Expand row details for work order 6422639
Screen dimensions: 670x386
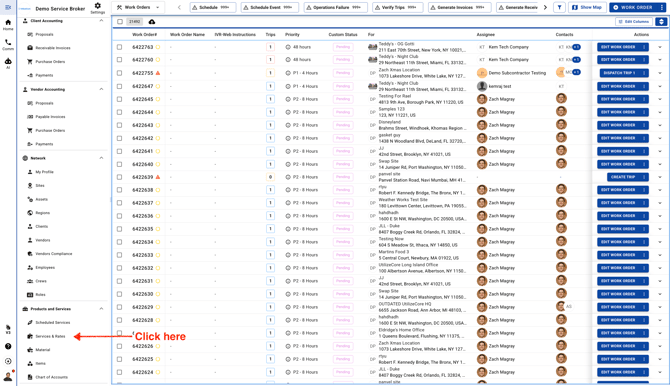pyautogui.click(x=660, y=177)
